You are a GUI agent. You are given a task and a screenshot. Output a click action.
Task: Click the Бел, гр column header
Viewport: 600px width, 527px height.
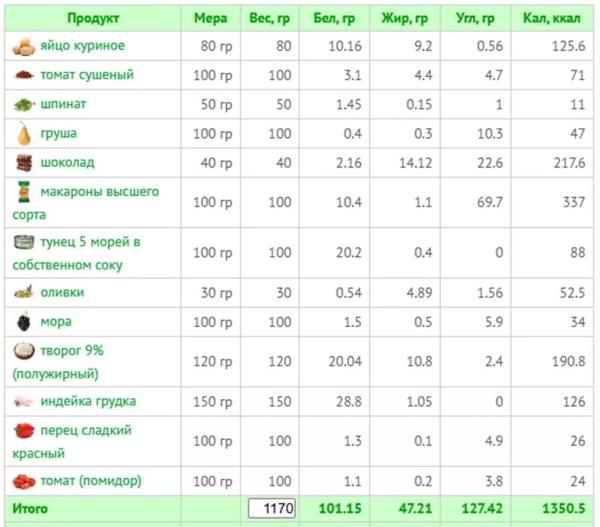(334, 18)
